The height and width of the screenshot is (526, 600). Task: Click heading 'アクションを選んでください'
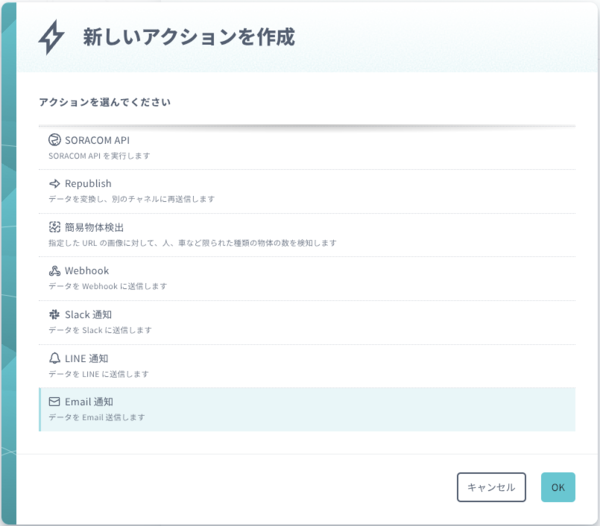tap(104, 102)
